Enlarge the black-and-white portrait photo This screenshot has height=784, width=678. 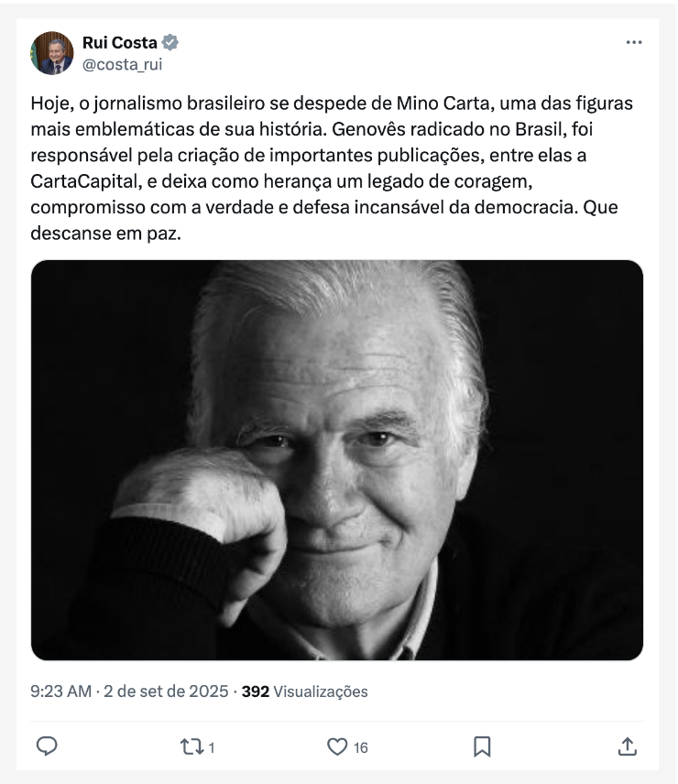[337, 460]
